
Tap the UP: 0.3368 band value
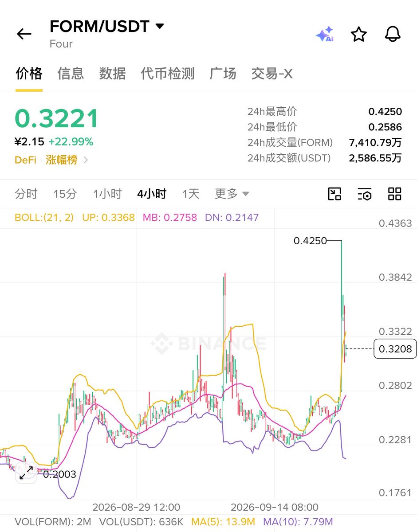click(x=108, y=218)
